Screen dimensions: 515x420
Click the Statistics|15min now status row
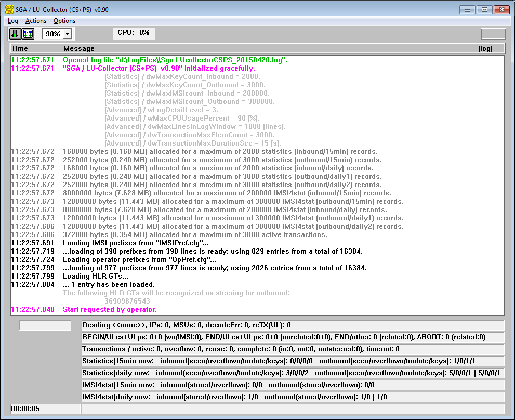(293, 361)
